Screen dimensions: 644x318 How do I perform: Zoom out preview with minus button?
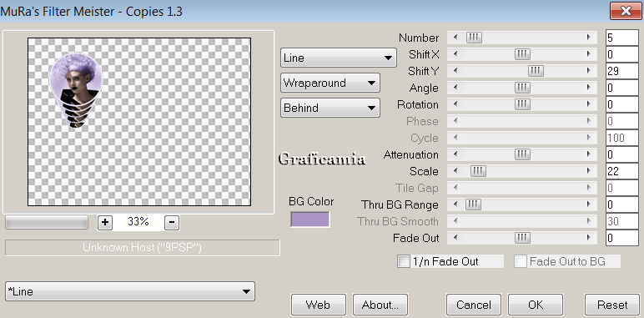[x=172, y=222]
